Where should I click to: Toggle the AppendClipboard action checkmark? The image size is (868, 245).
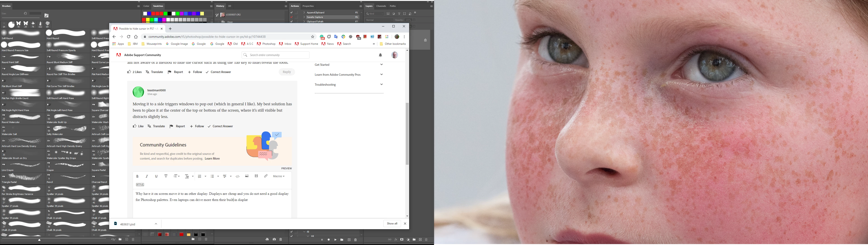[291, 12]
